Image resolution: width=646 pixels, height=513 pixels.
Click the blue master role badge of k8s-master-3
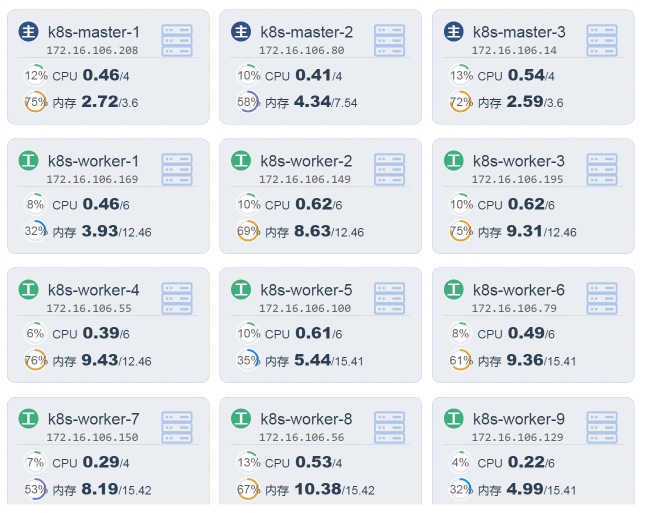(x=453, y=32)
